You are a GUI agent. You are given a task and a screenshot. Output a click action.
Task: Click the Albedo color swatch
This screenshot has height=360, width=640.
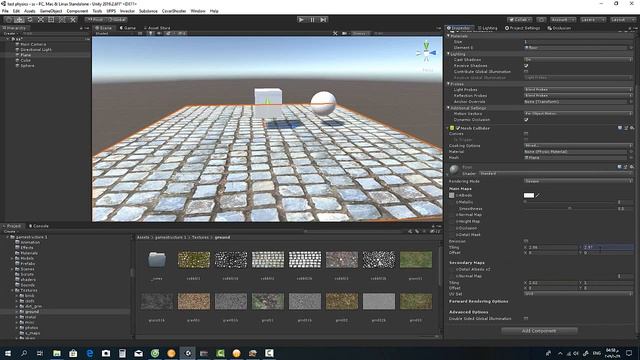(x=529, y=196)
